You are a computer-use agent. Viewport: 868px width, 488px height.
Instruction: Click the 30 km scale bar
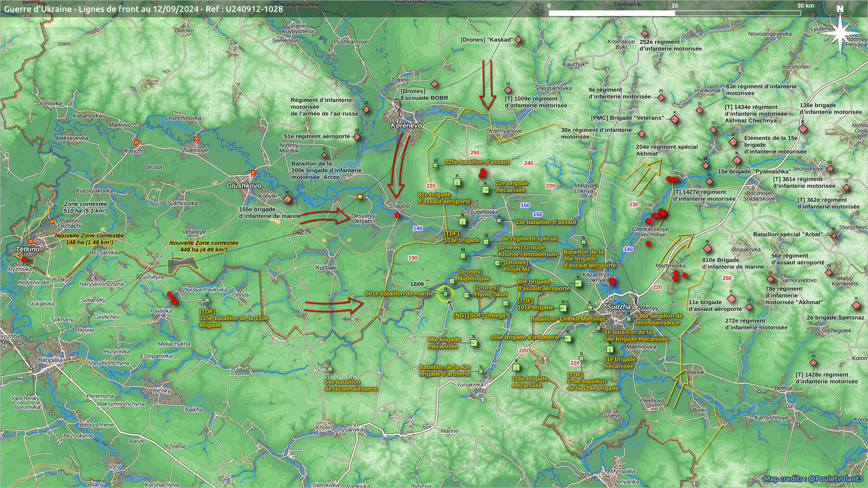(x=675, y=13)
